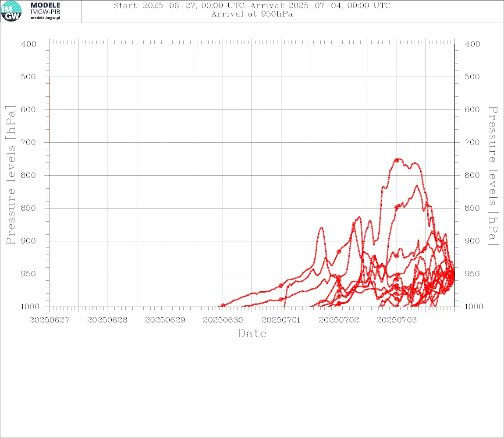Click the trajectory marker at 850 hPa on 20250703
504x438 pixels.
(x=397, y=208)
